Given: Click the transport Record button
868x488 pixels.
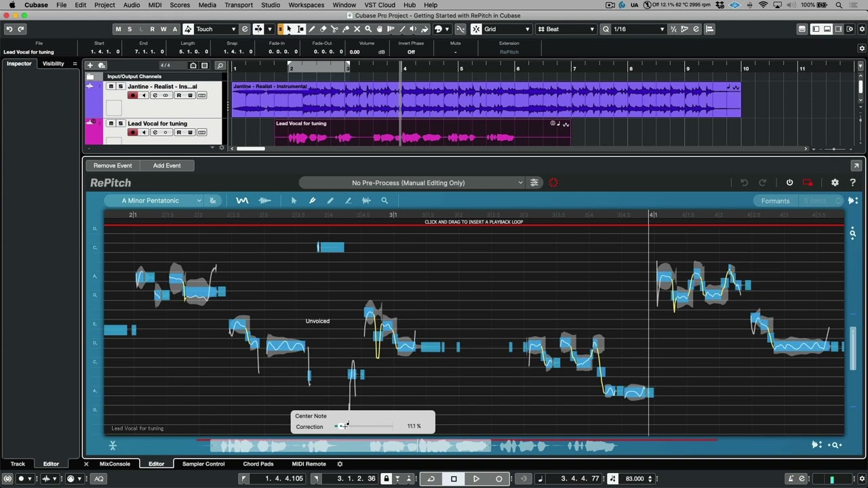Looking at the screenshot, I should [499, 479].
